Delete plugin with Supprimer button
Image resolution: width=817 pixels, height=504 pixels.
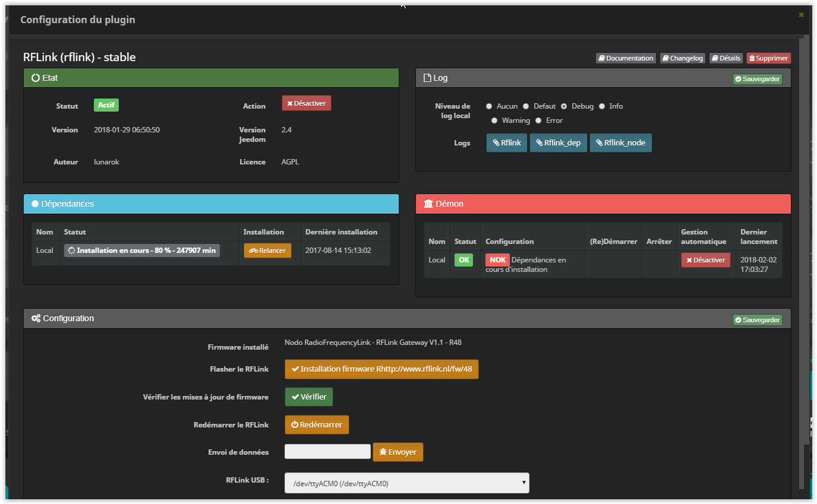click(769, 58)
